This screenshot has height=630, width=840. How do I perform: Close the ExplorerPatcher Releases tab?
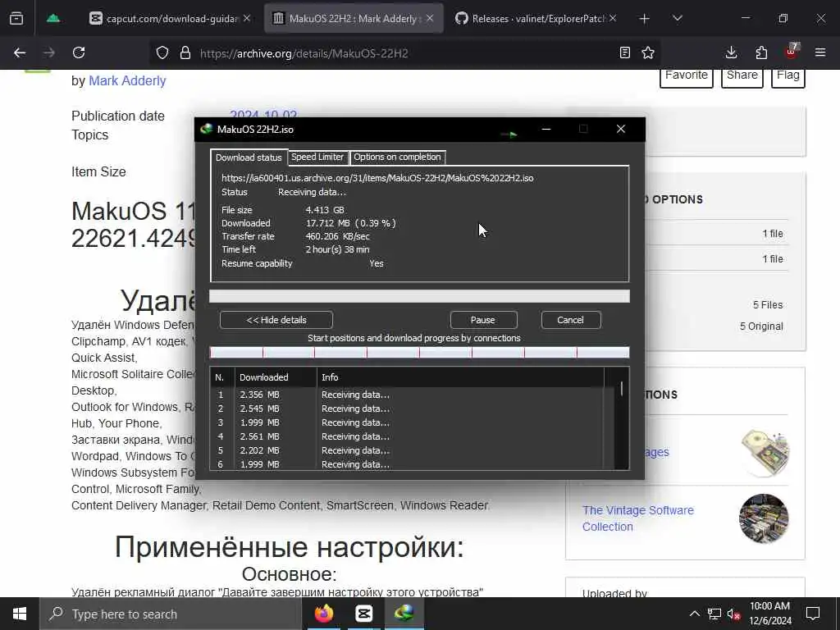pyautogui.click(x=613, y=18)
